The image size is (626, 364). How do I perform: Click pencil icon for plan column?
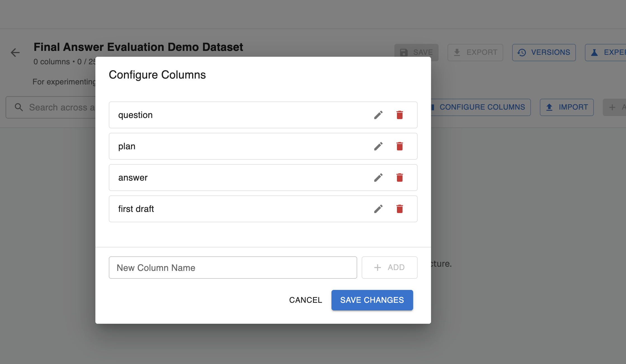pos(378,146)
